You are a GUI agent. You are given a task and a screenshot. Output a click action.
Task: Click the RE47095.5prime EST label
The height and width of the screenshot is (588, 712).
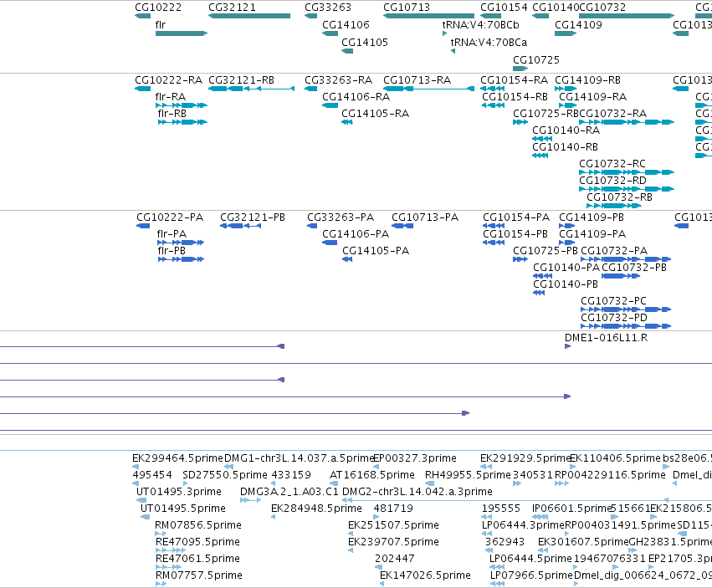(x=197, y=542)
